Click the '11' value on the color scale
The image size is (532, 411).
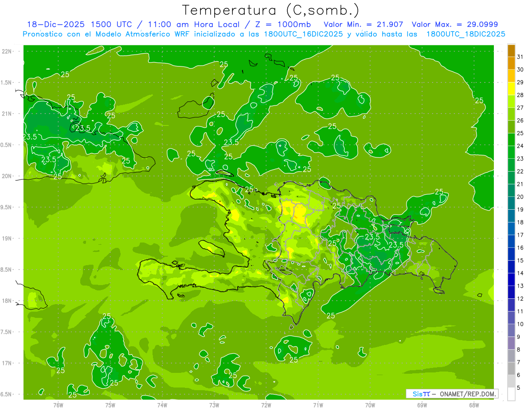coord(520,312)
